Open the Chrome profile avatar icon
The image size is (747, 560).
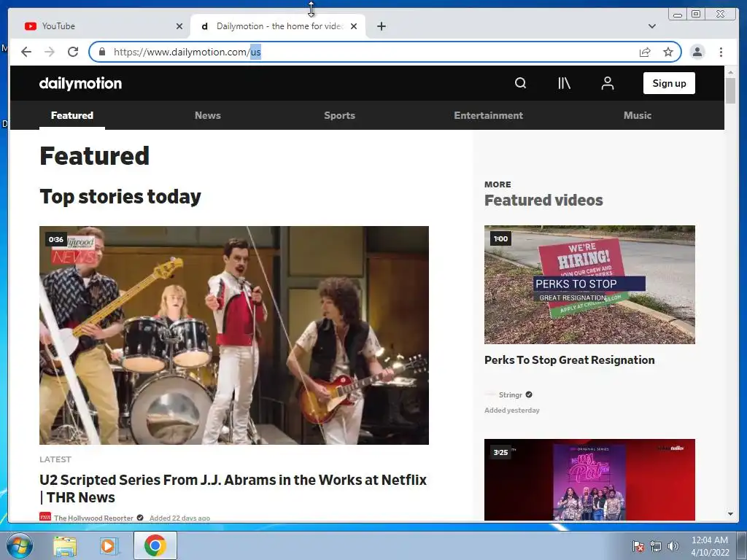click(697, 52)
